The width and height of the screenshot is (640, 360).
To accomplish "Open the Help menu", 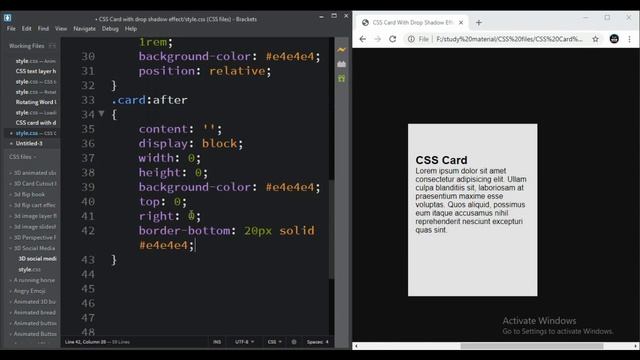I will coord(131,29).
